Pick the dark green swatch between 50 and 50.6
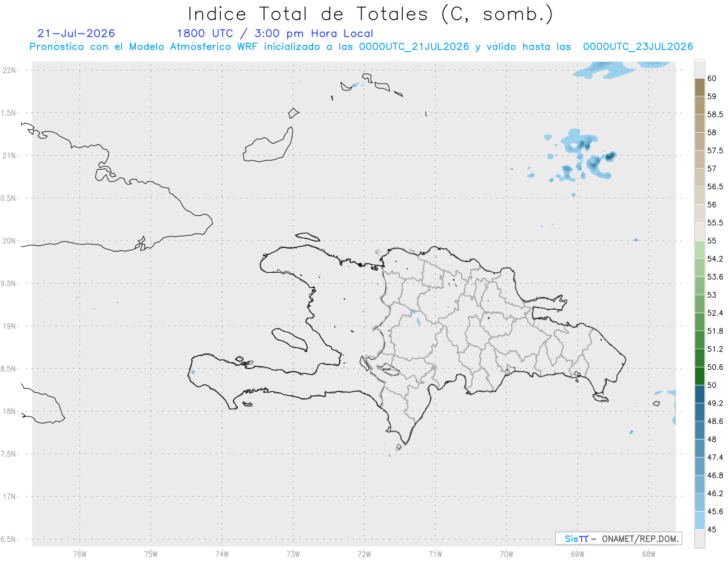Screen dimensions: 728x562 (699, 376)
